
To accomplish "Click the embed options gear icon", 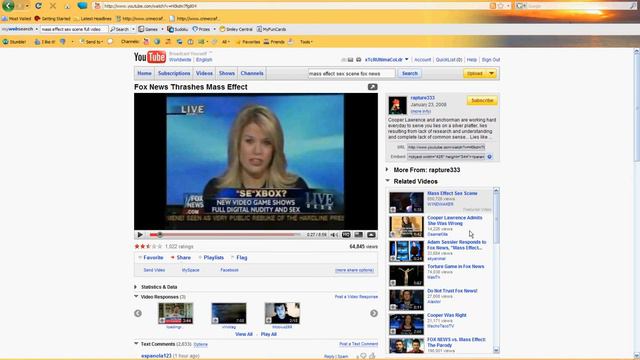I will 489,157.
